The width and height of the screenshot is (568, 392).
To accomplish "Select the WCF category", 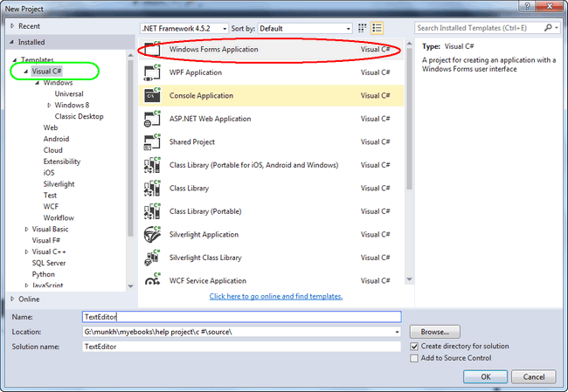I will [x=51, y=206].
